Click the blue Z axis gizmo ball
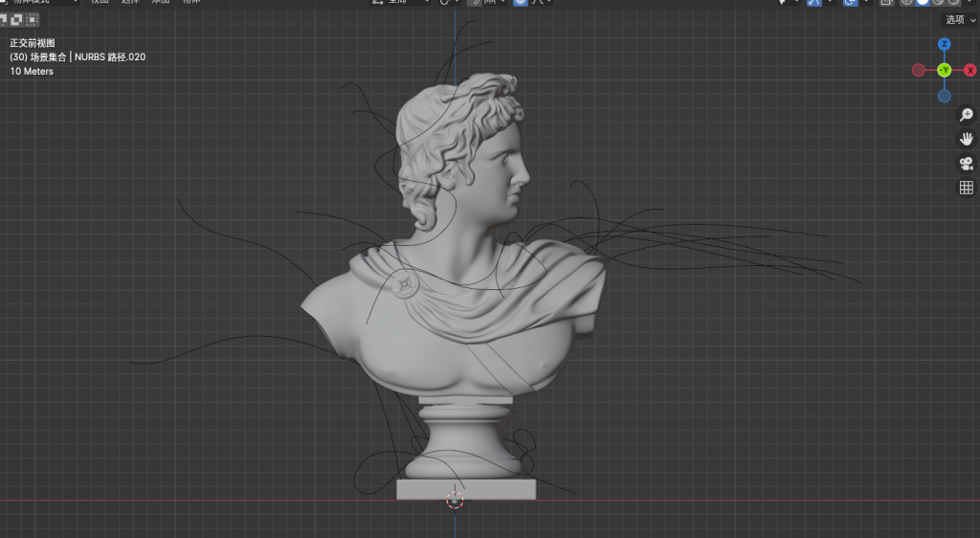Viewport: 980px width, 538px height. click(x=944, y=45)
